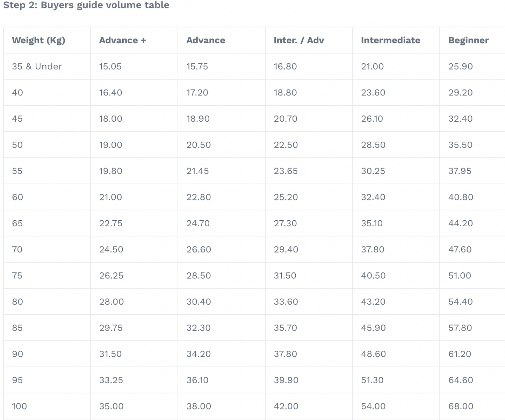Select the "Advance +" column header
505x420 pixels.
122,40
